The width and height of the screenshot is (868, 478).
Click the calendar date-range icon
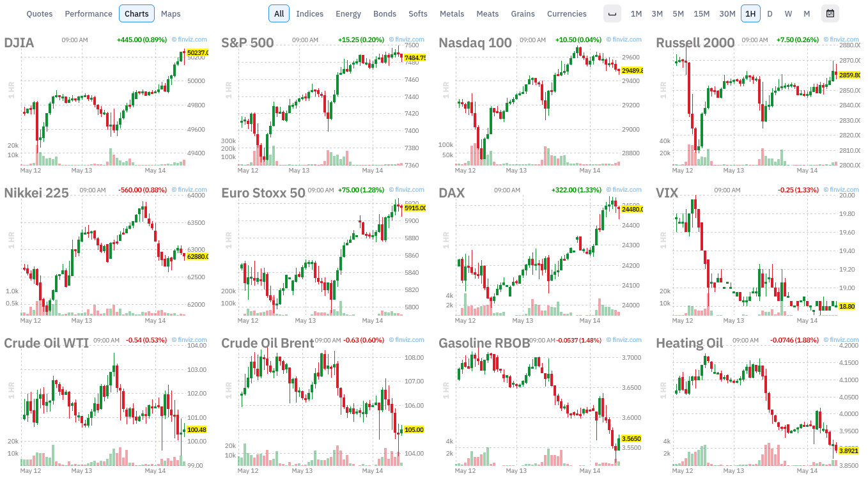coord(830,13)
